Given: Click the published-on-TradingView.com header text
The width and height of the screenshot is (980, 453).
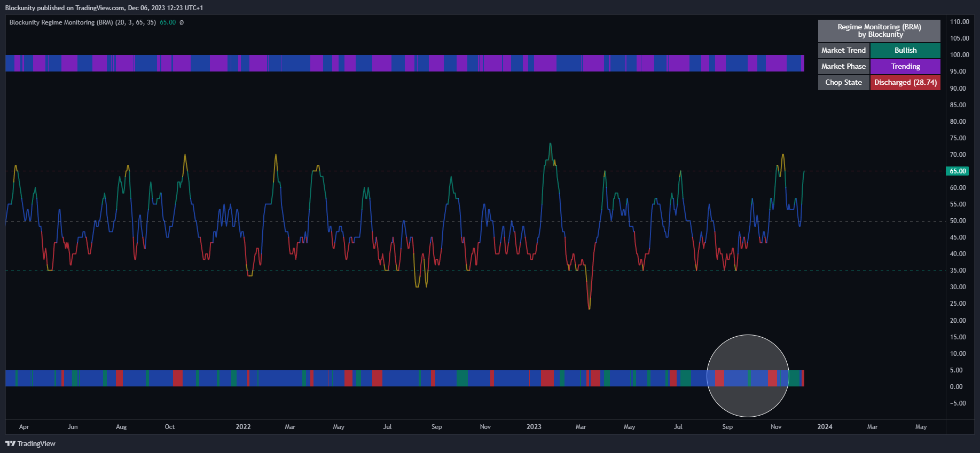Looking at the screenshot, I should tap(104, 7).
